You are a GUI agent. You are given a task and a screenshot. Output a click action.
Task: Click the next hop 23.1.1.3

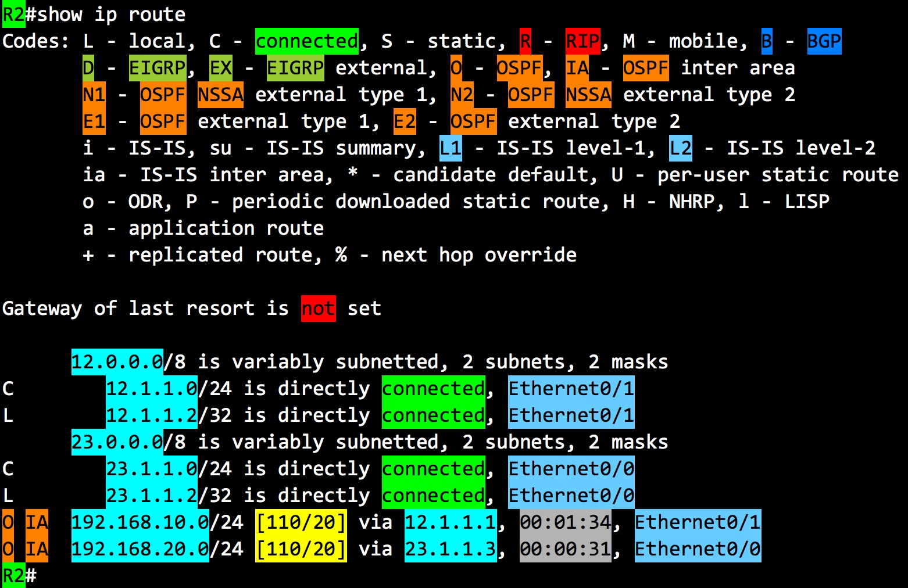[451, 549]
